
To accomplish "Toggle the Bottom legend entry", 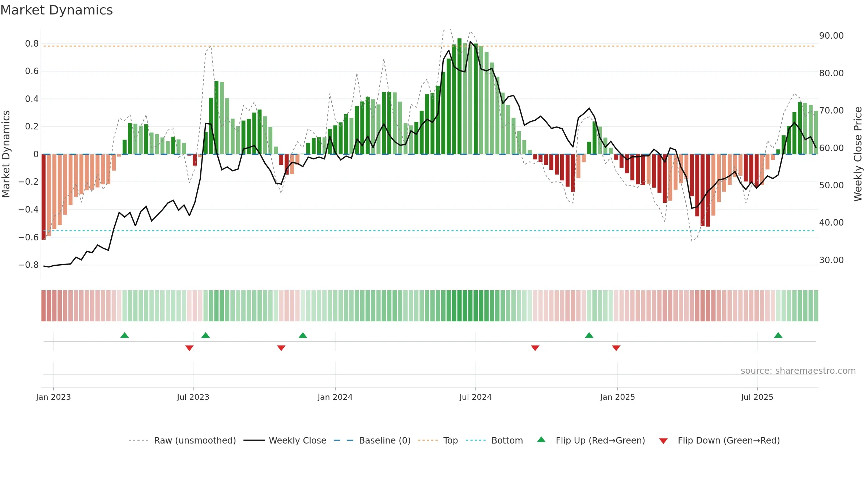I will 494,440.
